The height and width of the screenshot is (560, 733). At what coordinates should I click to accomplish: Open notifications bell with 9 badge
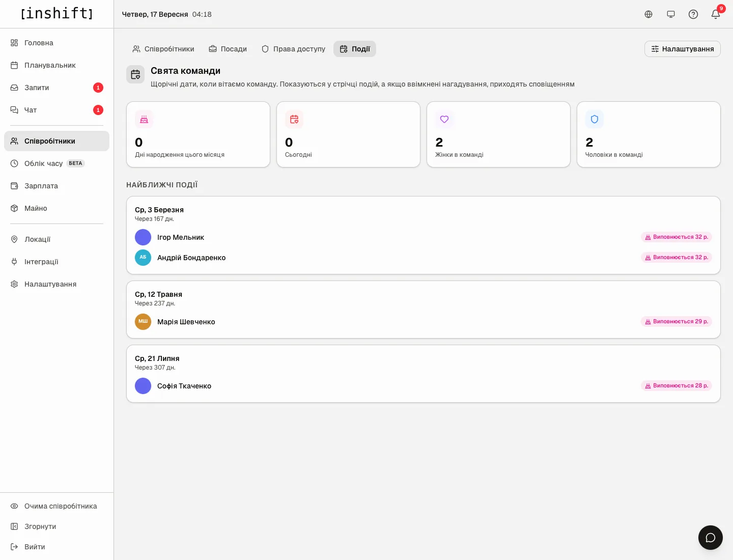pos(716,14)
